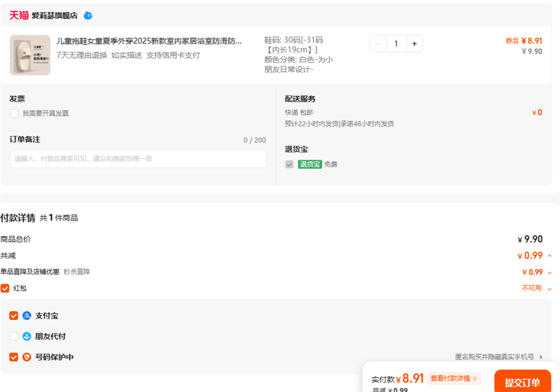Viewport: 560px width, 392px height.
Task: Click the Tmall (天猫) logo icon
Action: click(x=19, y=15)
